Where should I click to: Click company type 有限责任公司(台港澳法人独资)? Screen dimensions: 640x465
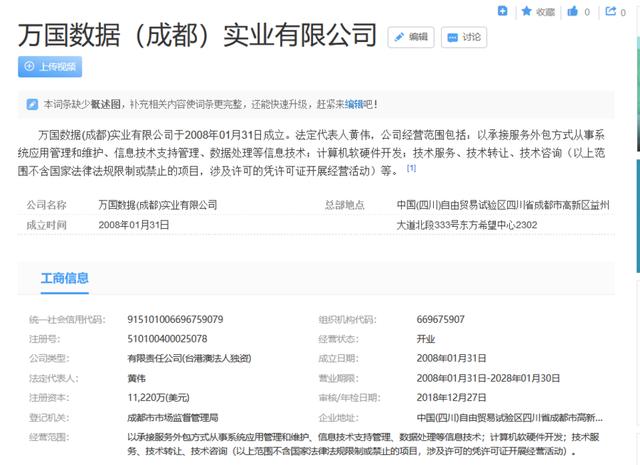pyautogui.click(x=189, y=358)
